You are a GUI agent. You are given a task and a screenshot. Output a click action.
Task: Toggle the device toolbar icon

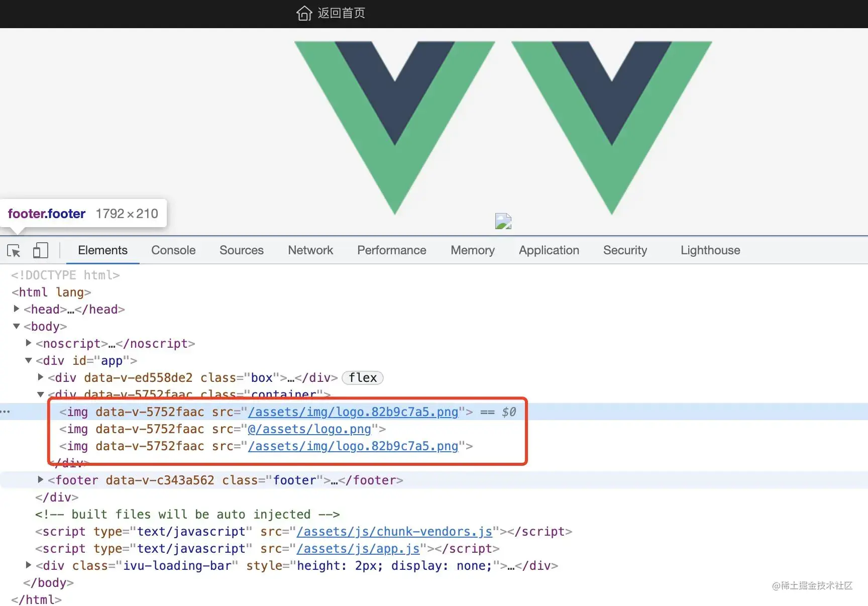click(40, 250)
